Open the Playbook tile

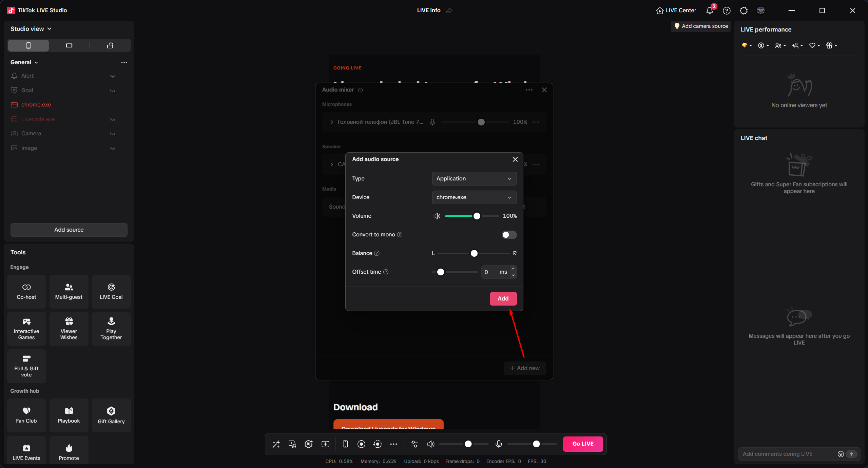(69, 415)
